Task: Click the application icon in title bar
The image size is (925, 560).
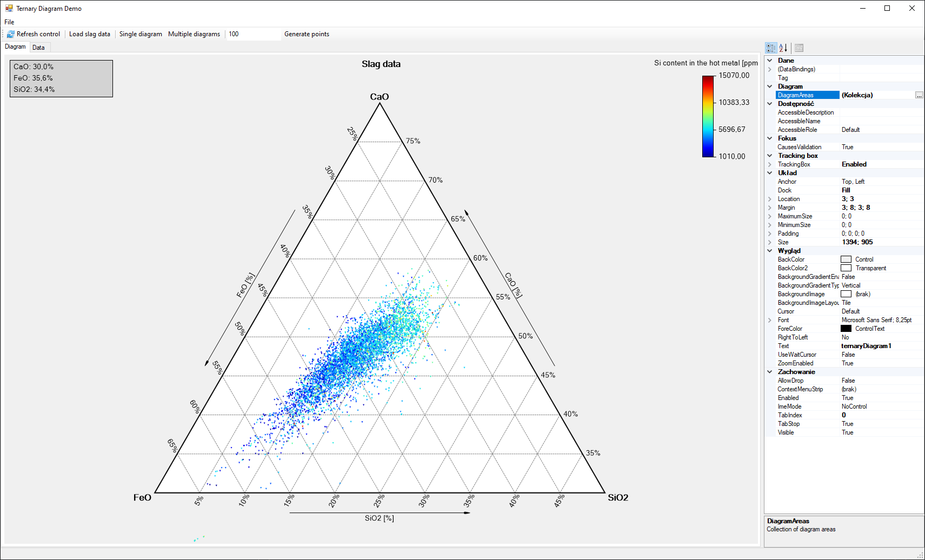Action: [x=8, y=8]
